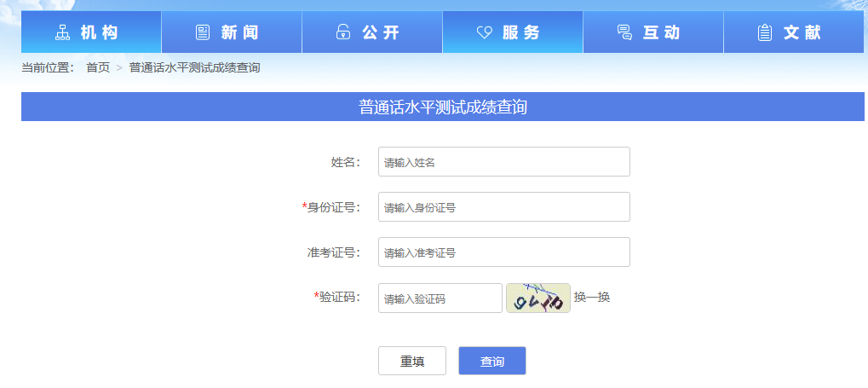
Task: Click the captcha image to refresh it
Action: pyautogui.click(x=538, y=298)
